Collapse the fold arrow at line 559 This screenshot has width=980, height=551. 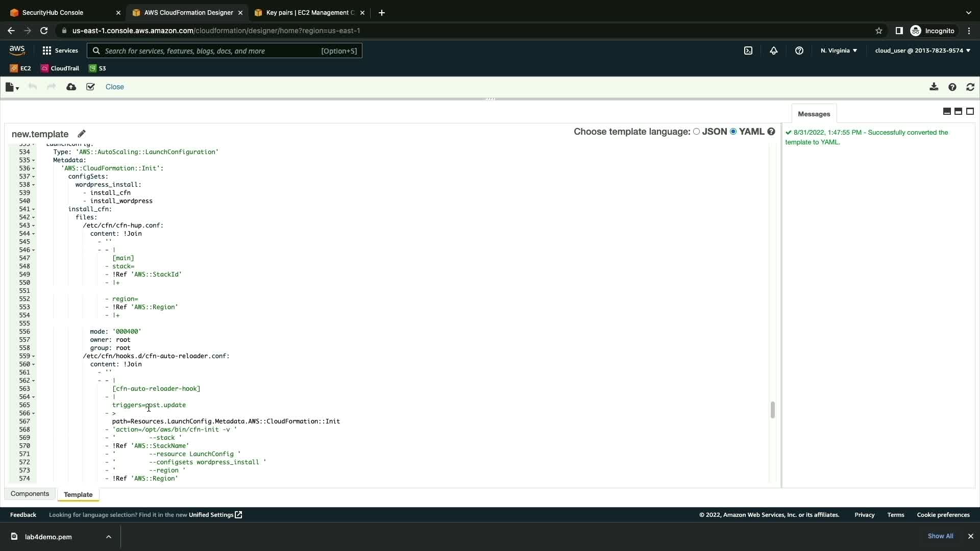[x=34, y=356]
